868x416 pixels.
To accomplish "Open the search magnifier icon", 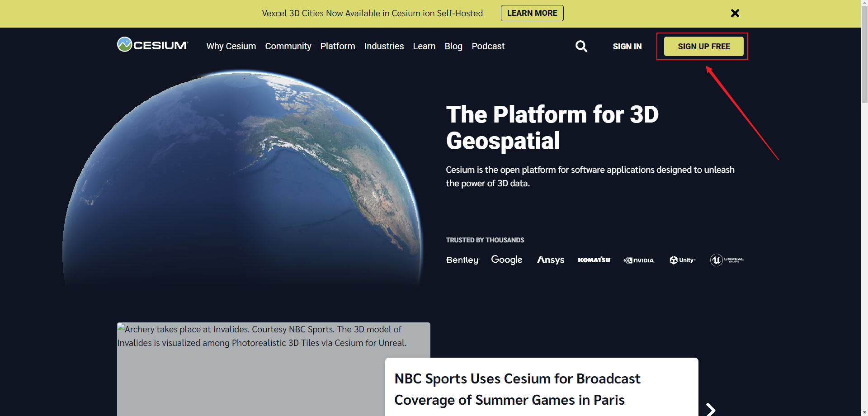I will pos(581,46).
